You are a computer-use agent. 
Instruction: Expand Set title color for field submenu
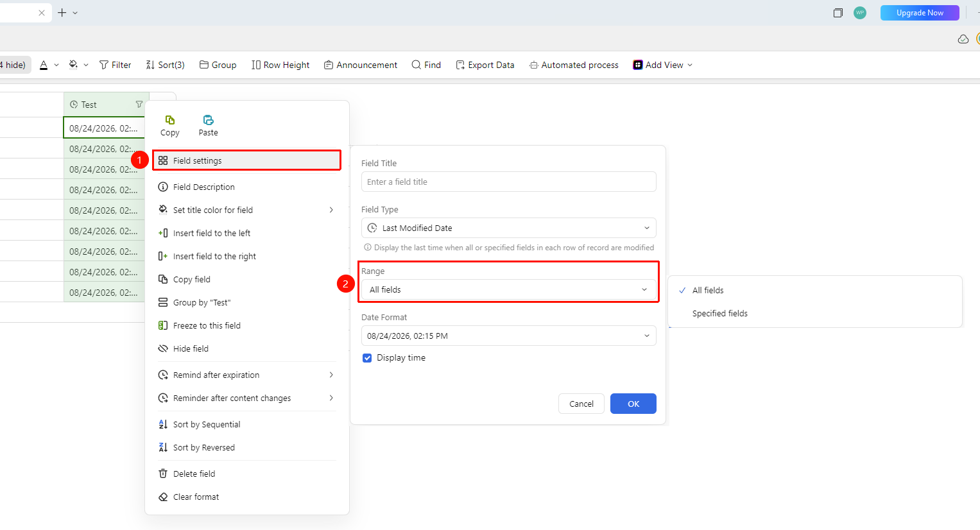(x=247, y=210)
